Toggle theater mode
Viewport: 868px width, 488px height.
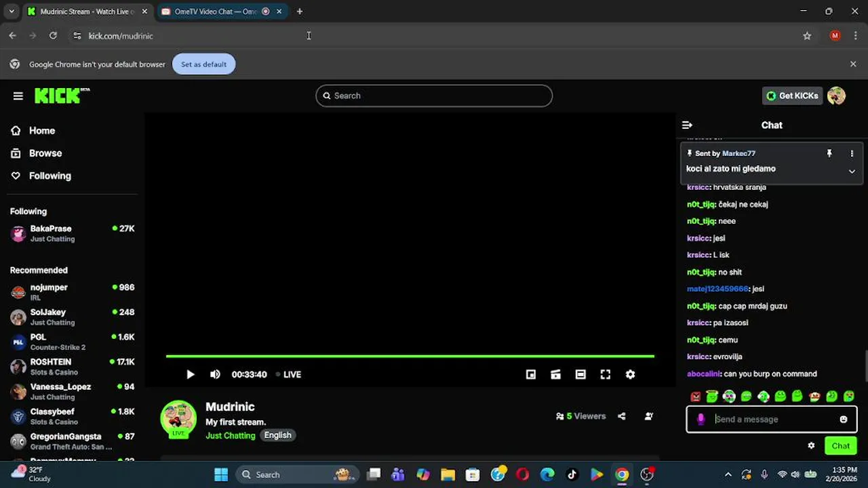(x=580, y=374)
